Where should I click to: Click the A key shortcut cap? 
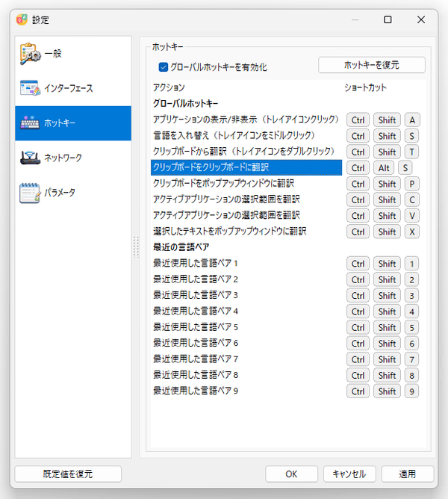tap(412, 120)
